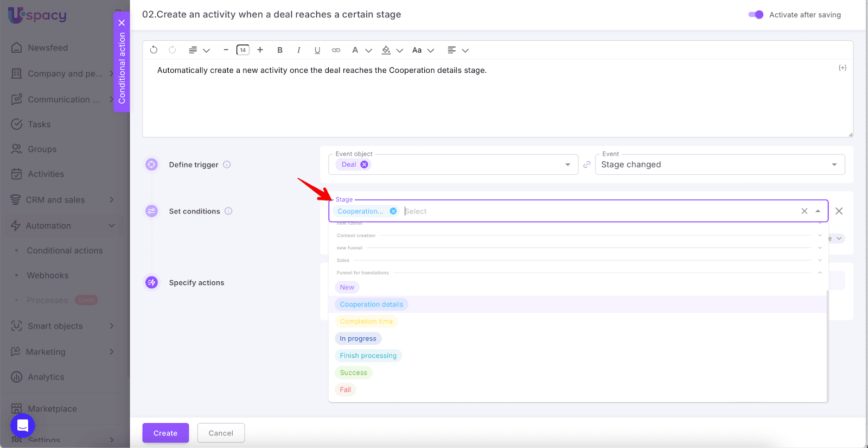
Task: Increase font size with plus icon
Action: [260, 50]
